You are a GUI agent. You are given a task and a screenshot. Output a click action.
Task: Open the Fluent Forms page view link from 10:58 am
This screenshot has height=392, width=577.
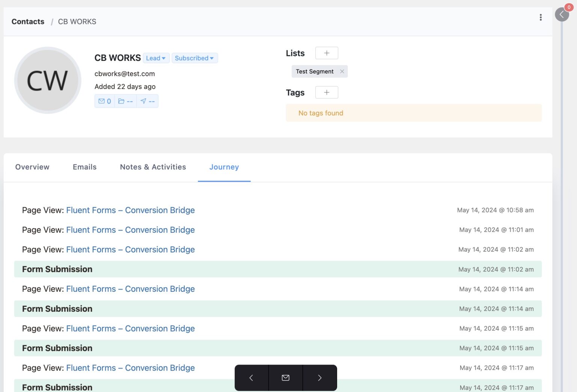click(x=130, y=210)
